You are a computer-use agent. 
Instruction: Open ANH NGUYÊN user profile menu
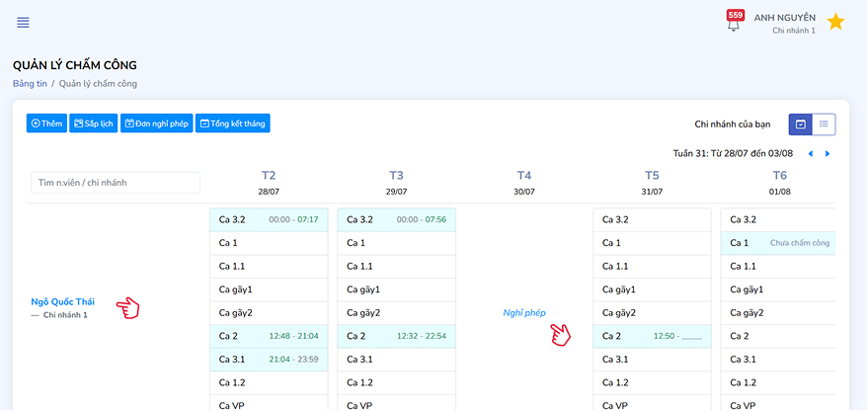[784, 23]
